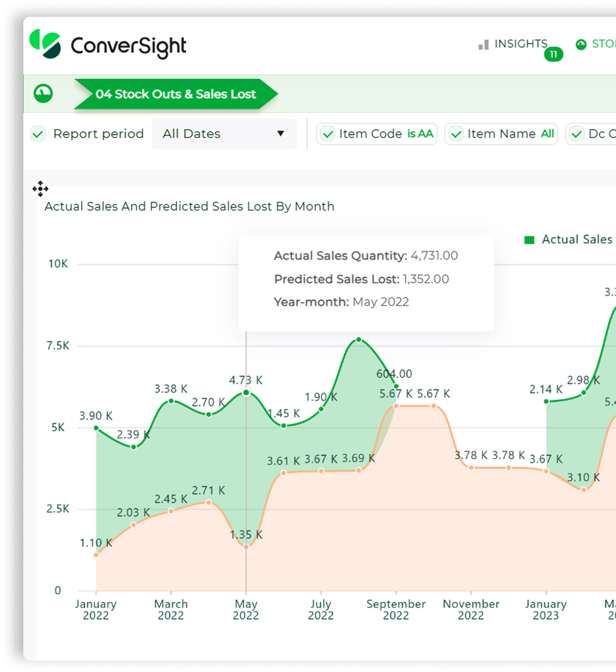This screenshot has width=616, height=672.
Task: Click the Item Name All filter
Action: tap(501, 134)
